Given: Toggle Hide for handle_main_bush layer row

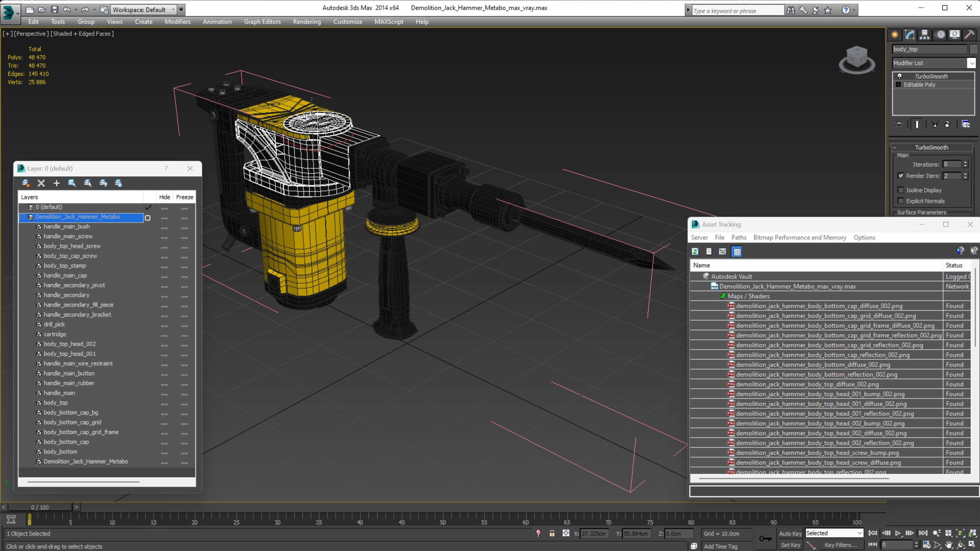Looking at the screenshot, I should (x=164, y=228).
